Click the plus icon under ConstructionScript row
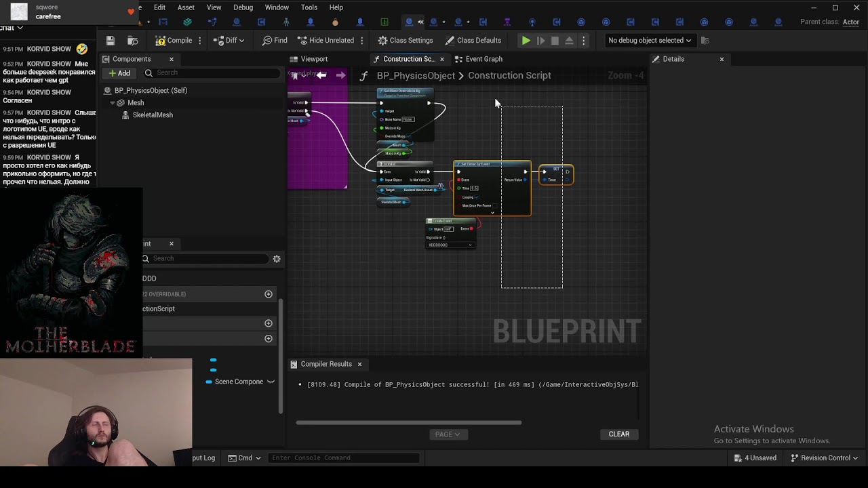This screenshot has width=868, height=488. (269, 323)
